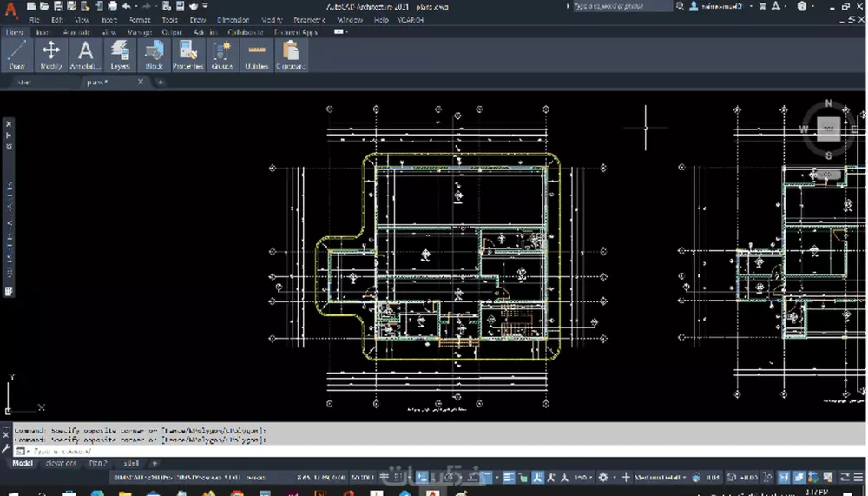
Task: Open the Clipboard panel
Action: coord(291,54)
